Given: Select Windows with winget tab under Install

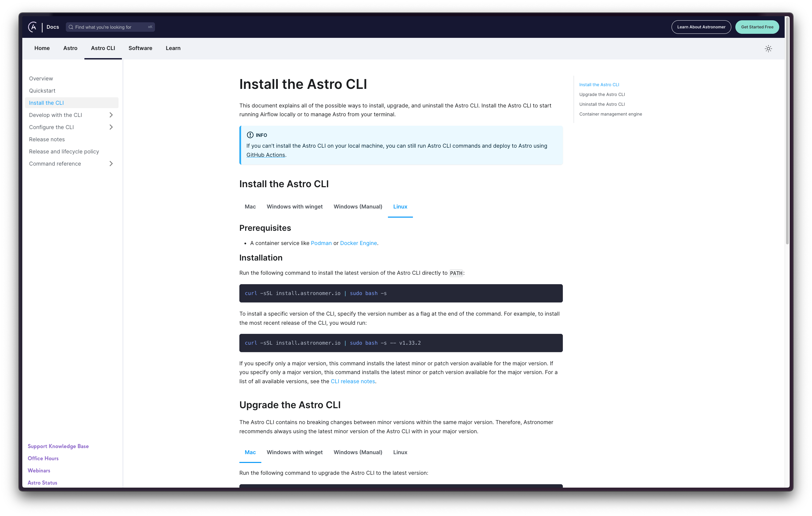Looking at the screenshot, I should [294, 207].
